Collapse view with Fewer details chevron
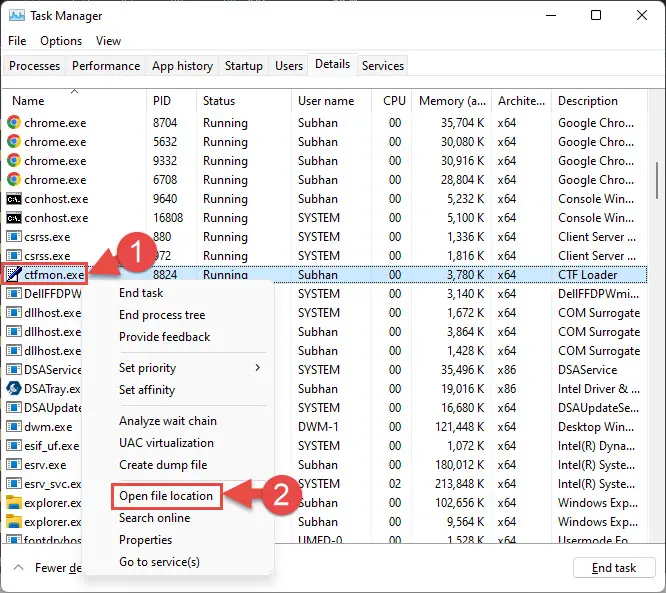666x593 pixels. pyautogui.click(x=18, y=567)
